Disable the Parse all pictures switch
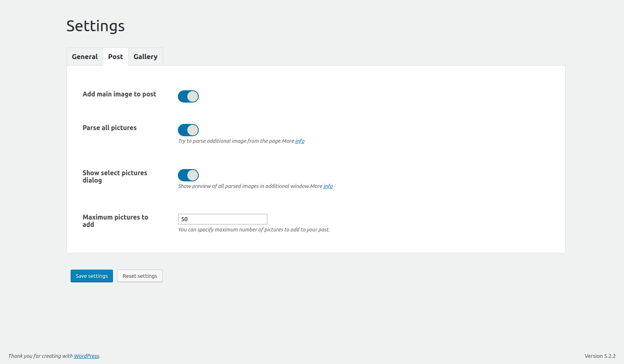Screen dimensions: 624x364 (188, 130)
